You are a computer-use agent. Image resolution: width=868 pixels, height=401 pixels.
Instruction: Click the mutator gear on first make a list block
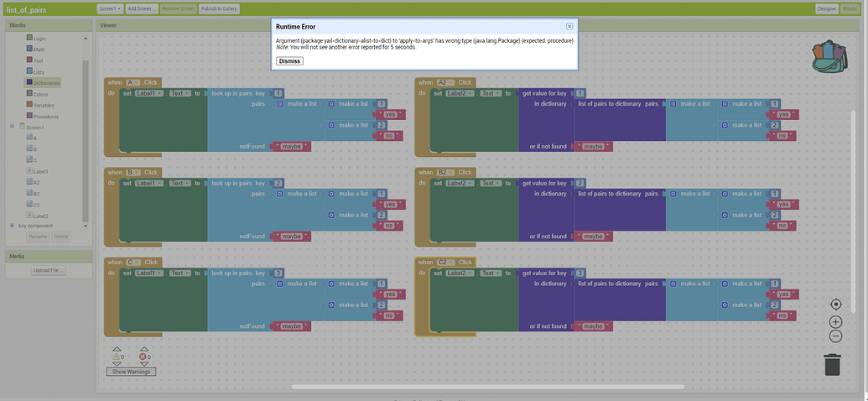[281, 104]
